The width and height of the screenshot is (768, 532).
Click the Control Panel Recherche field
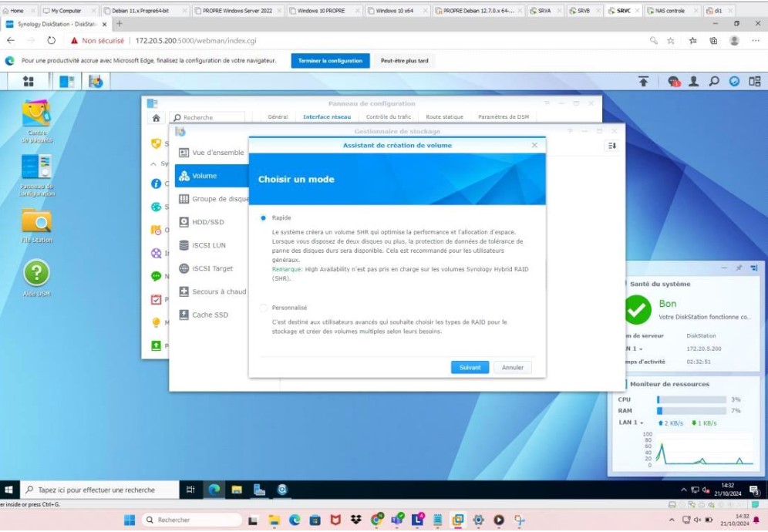point(208,117)
